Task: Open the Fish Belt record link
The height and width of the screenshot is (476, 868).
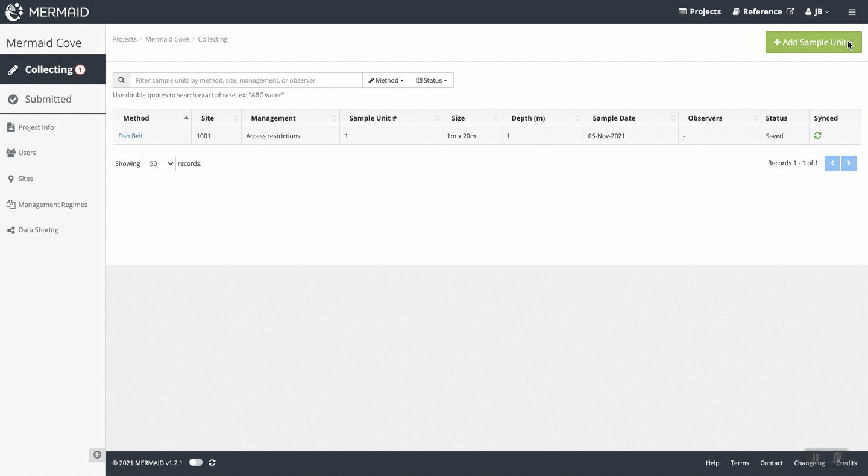Action: tap(130, 136)
